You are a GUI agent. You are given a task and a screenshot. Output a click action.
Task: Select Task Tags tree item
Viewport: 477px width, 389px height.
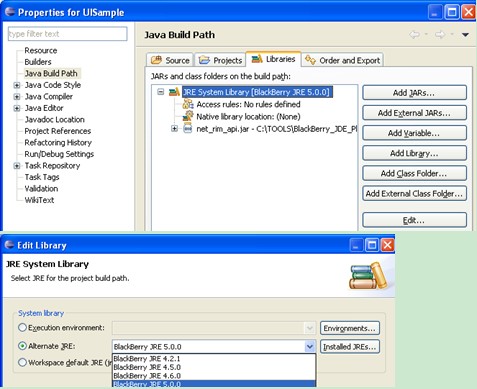point(42,177)
